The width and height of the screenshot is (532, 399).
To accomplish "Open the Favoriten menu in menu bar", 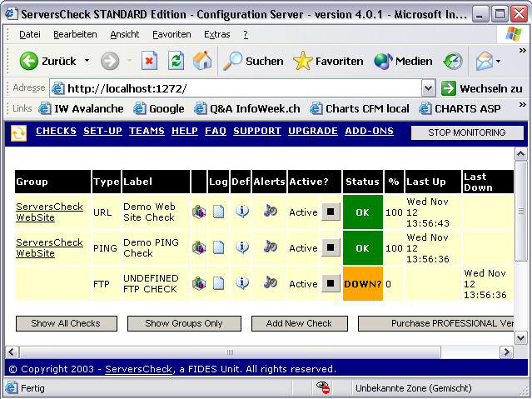I will [x=172, y=34].
